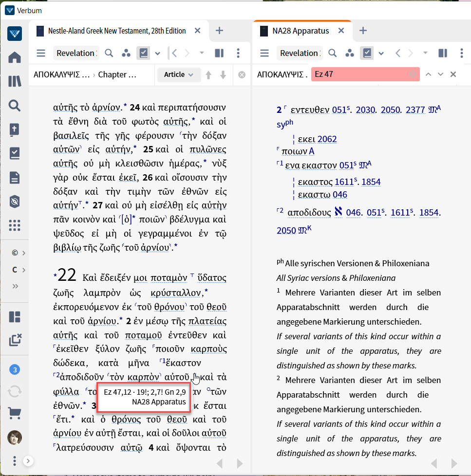Viewport: 471px width, 476px height.
Task: Toggle visual filters in the Nestle-Aland panel
Action: (x=143, y=53)
